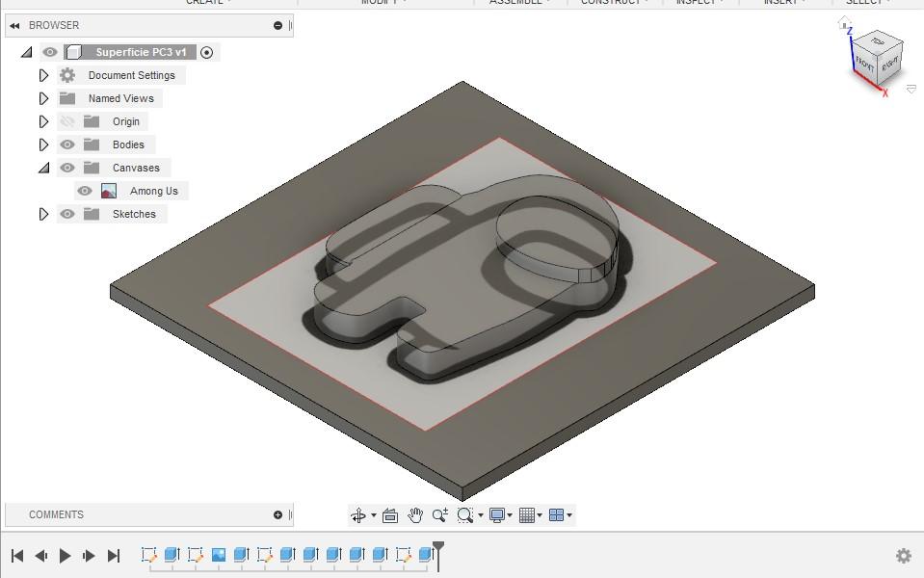Select the Superficie PC3 v1 label

pyautogui.click(x=141, y=52)
